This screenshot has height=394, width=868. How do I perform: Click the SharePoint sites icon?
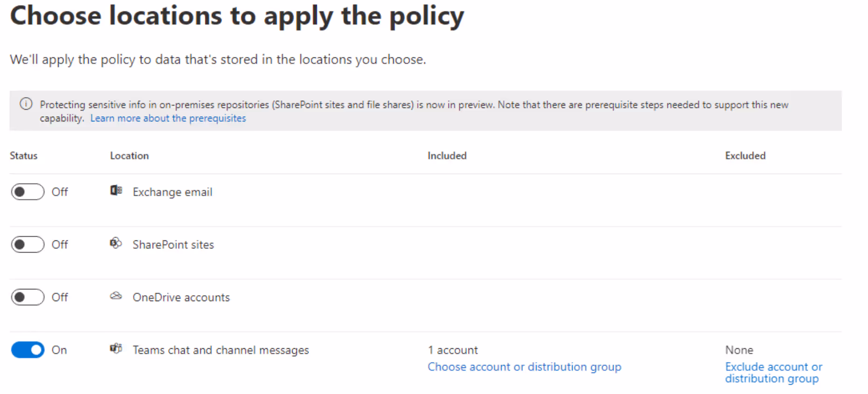click(x=116, y=243)
